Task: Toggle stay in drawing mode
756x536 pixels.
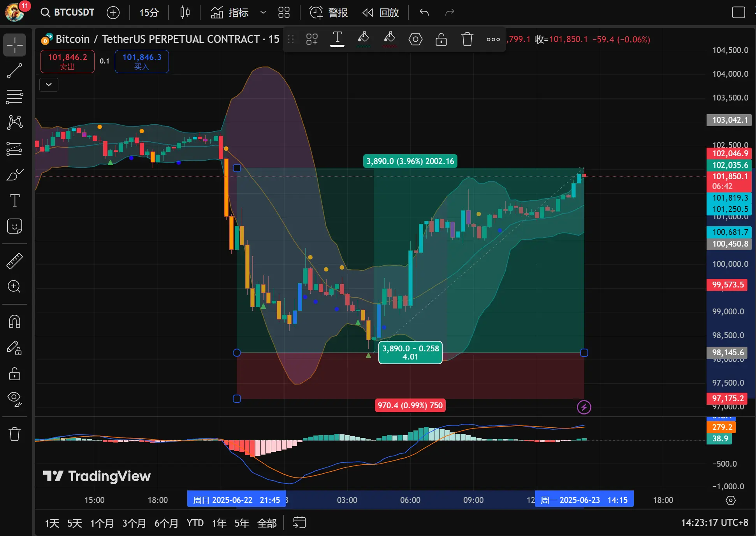Action: 15,348
